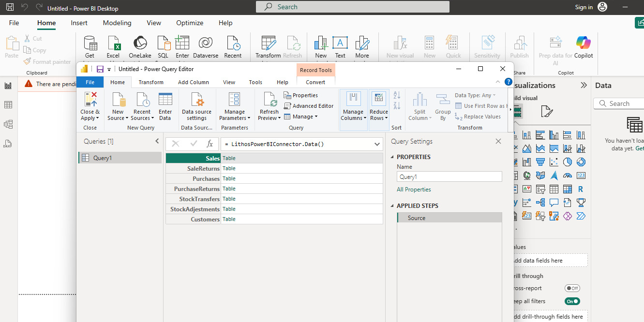This screenshot has height=322, width=644.
Task: Click the Sort ascending icon
Action: (397, 95)
